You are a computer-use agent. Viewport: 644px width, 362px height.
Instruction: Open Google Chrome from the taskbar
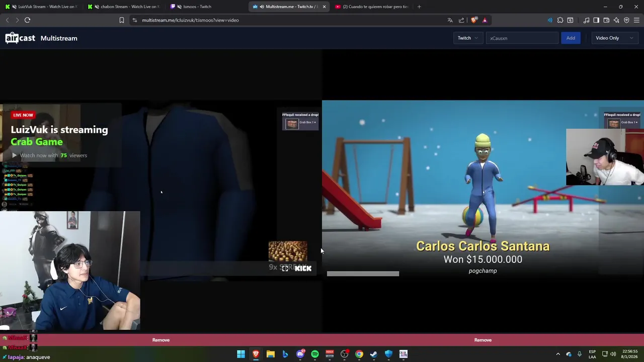pyautogui.click(x=359, y=354)
